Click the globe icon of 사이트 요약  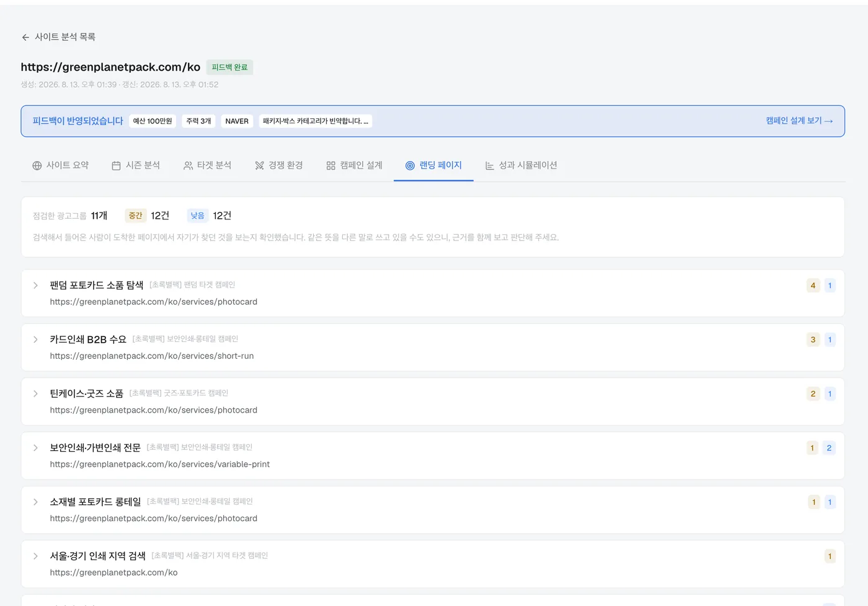pyautogui.click(x=37, y=165)
